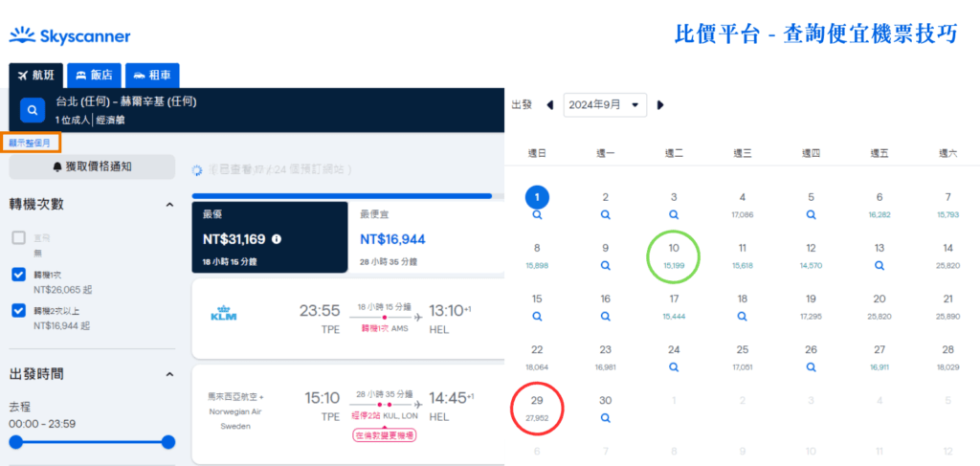Click the 顯示整個月 link
The height and width of the screenshot is (466, 980).
(x=31, y=143)
